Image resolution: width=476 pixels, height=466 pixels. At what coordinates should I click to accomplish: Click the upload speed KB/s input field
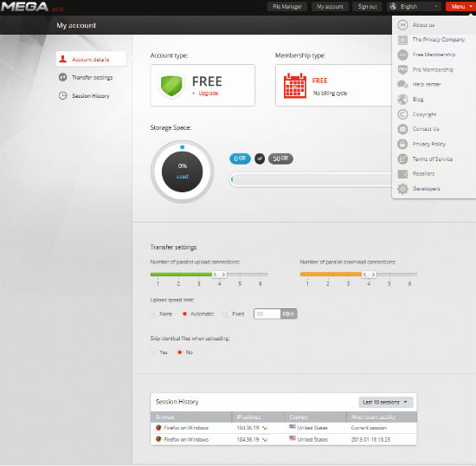pyautogui.click(x=267, y=314)
